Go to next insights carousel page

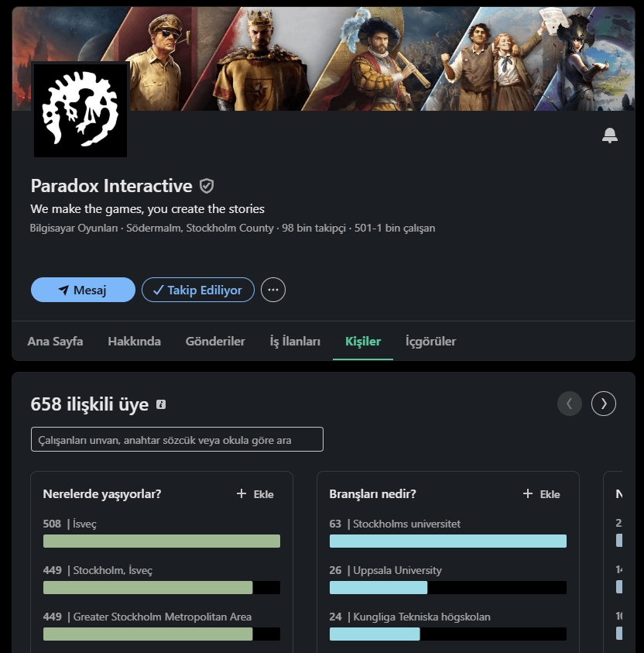click(604, 404)
